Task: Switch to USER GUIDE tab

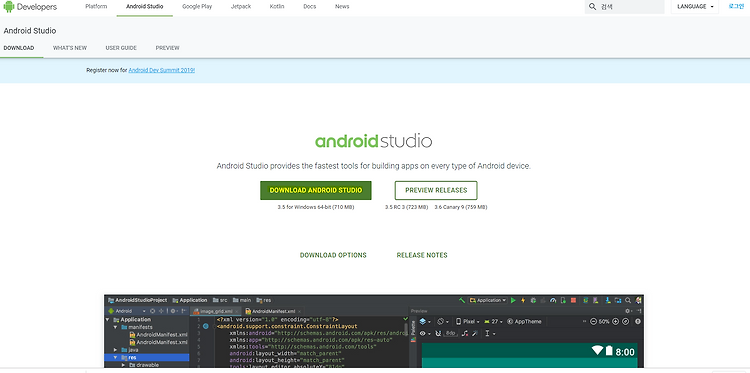Action: pyautogui.click(x=121, y=48)
